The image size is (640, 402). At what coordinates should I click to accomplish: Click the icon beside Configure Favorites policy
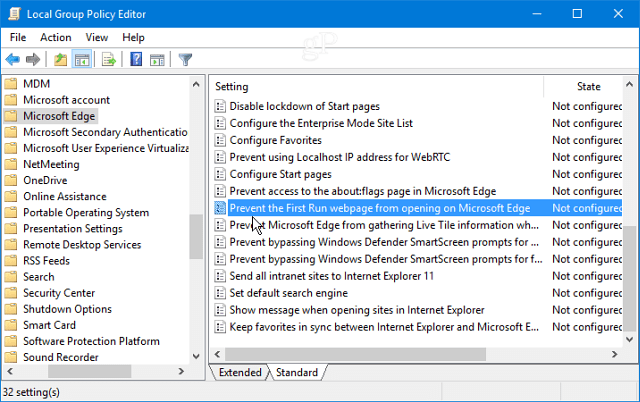(x=220, y=140)
